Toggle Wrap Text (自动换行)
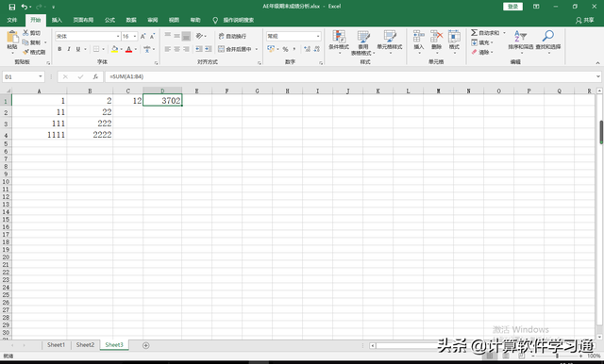This screenshot has width=604, height=364. pos(232,36)
